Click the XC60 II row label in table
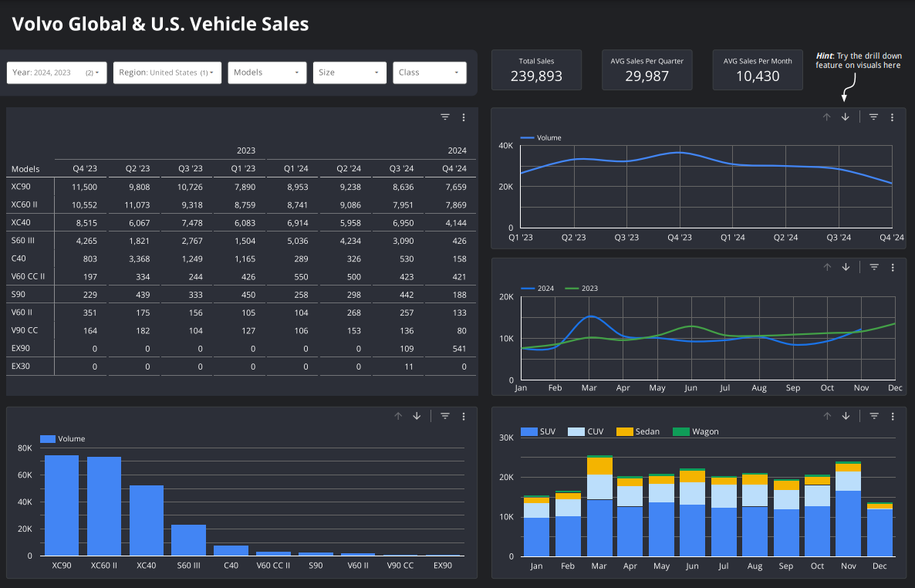Screen dimensions: 915x588 coord(24,205)
